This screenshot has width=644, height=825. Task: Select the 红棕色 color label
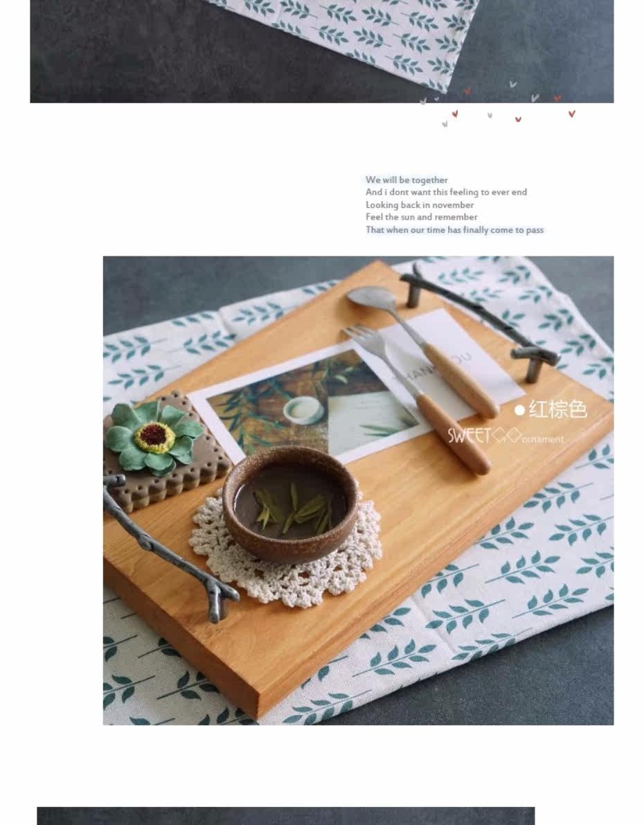click(x=557, y=409)
